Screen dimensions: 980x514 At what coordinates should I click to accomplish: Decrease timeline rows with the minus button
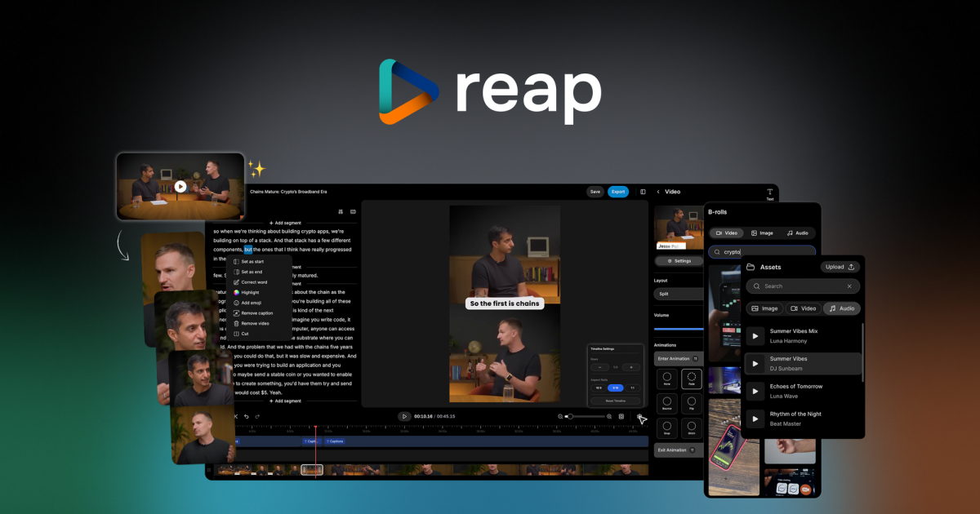[598, 367]
